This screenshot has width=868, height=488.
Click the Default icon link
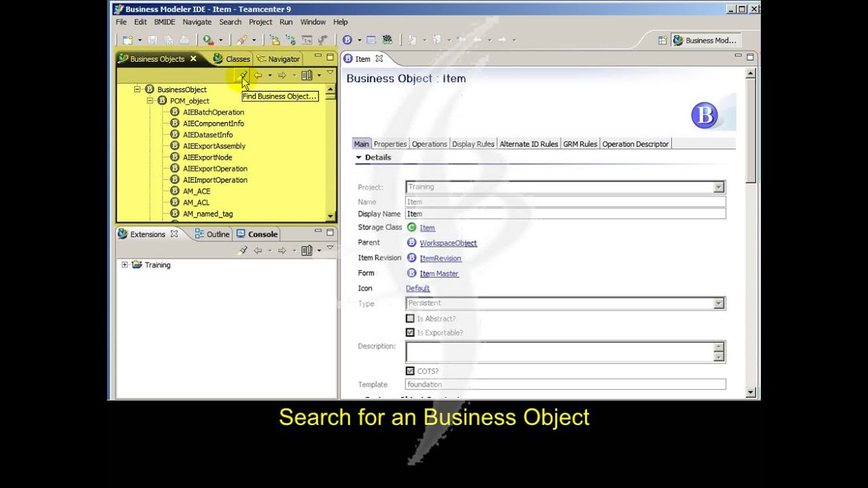pos(418,288)
